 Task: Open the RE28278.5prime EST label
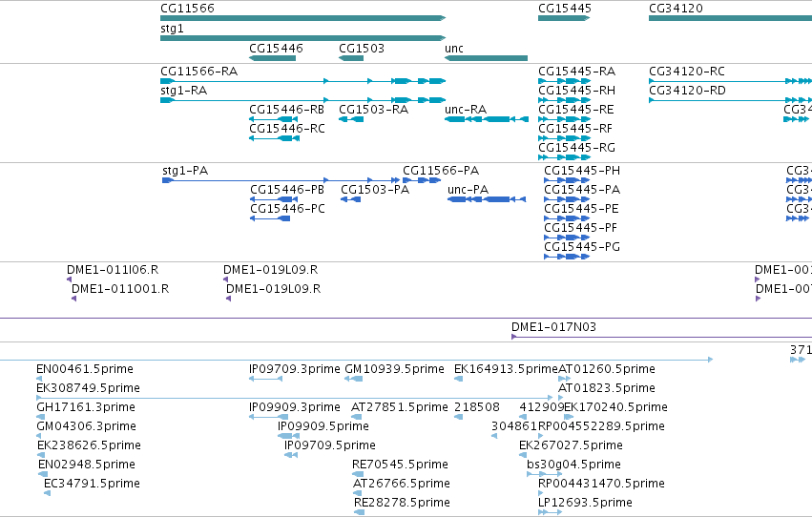(x=402, y=504)
